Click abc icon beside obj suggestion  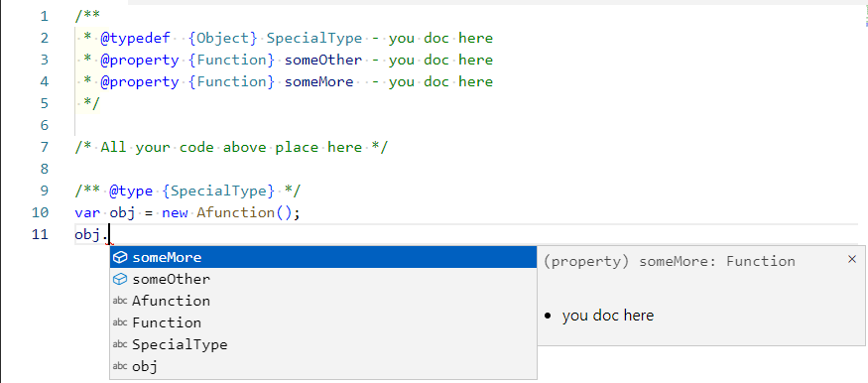pos(120,366)
